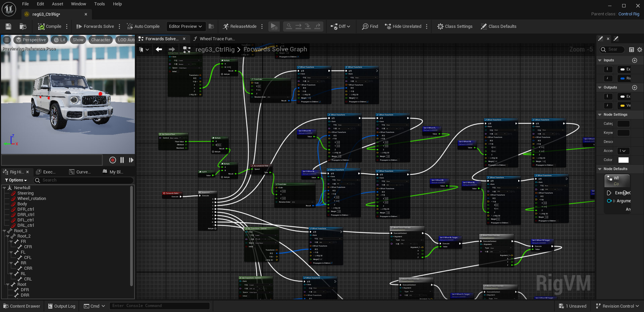
Task: Click find-preview-object icon beside Editor Preview
Action: click(211, 27)
